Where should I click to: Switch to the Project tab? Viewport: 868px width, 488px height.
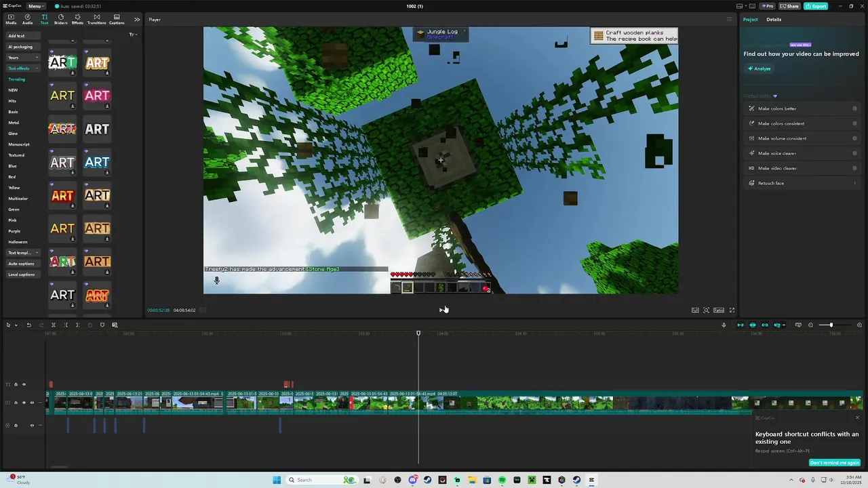[751, 19]
